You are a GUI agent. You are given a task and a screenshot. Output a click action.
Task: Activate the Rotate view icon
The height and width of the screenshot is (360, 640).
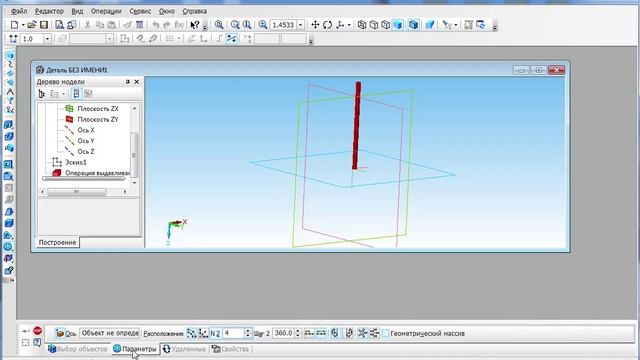tap(327, 25)
